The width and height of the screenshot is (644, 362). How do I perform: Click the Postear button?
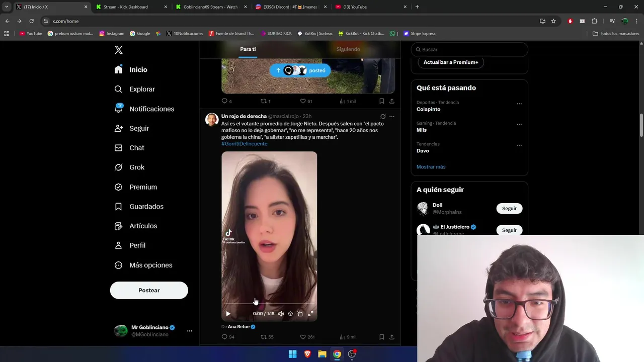point(149,290)
